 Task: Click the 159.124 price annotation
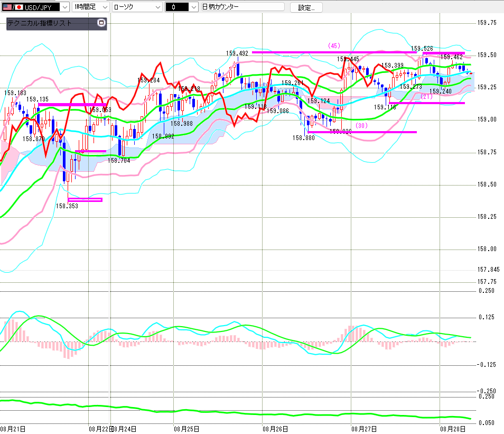(x=319, y=101)
